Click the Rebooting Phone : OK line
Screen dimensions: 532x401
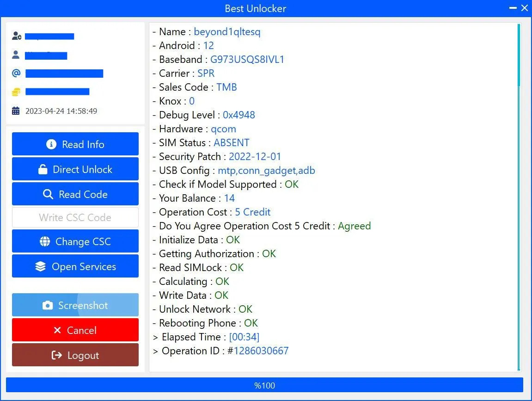(x=205, y=323)
